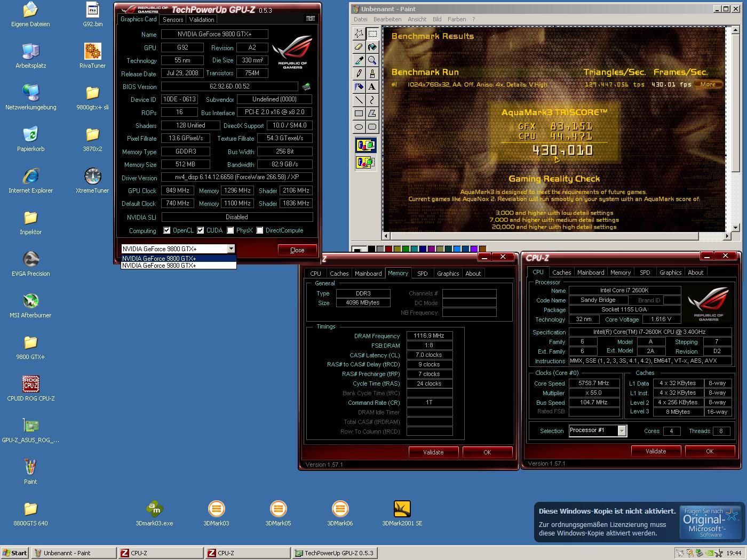The image size is (747, 560).
Task: Switch to the Sensors tab in GPU-Z
Action: click(173, 19)
